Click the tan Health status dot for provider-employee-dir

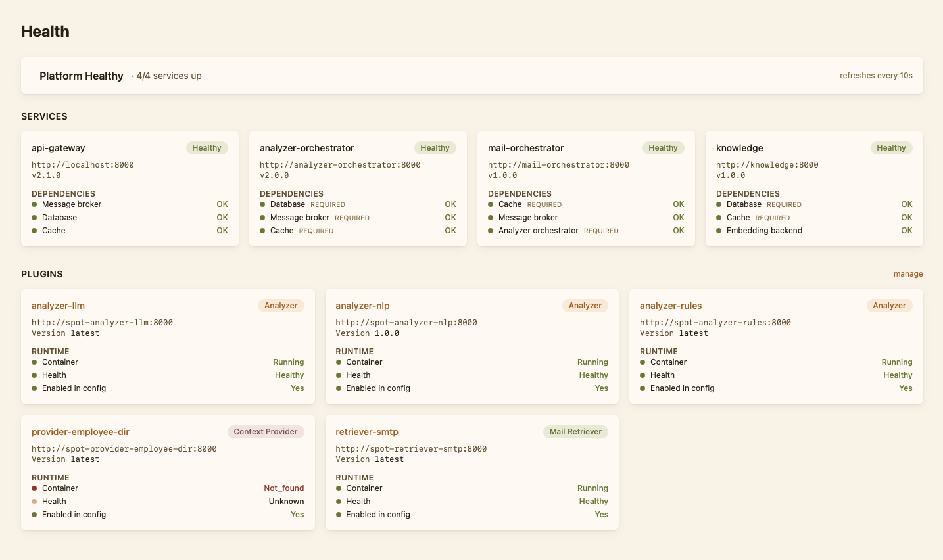(34, 502)
